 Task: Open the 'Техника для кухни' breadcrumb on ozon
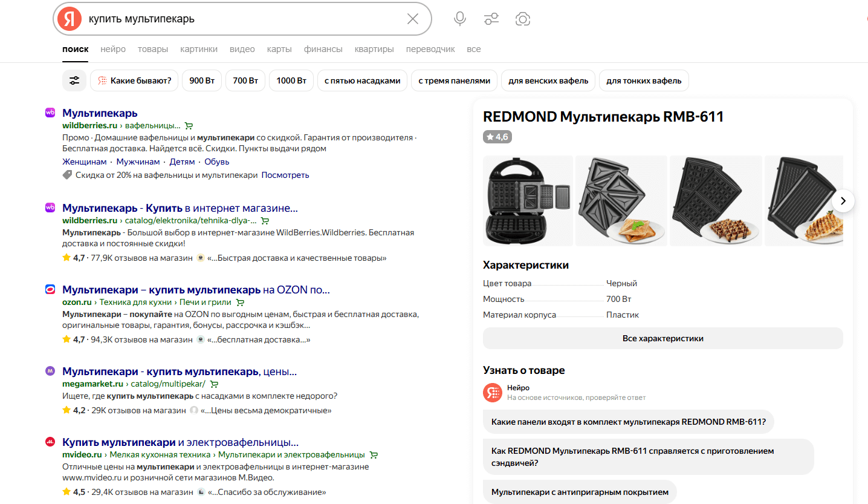[136, 302]
